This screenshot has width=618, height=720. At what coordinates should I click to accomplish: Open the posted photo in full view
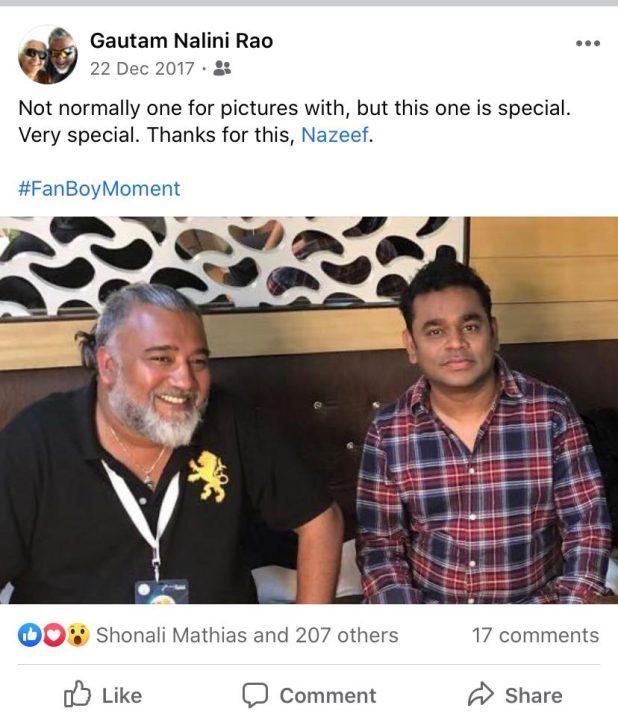click(x=309, y=410)
